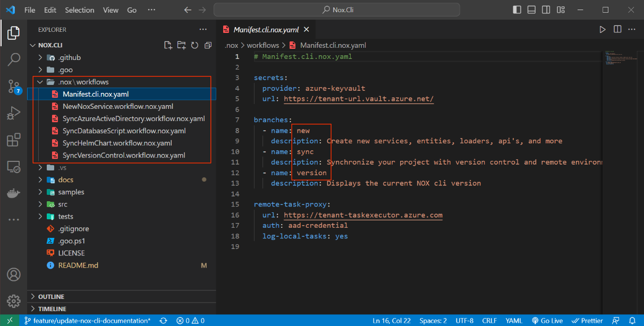Open the Remote Explorer icon
This screenshot has width=644, height=326.
coord(14,167)
